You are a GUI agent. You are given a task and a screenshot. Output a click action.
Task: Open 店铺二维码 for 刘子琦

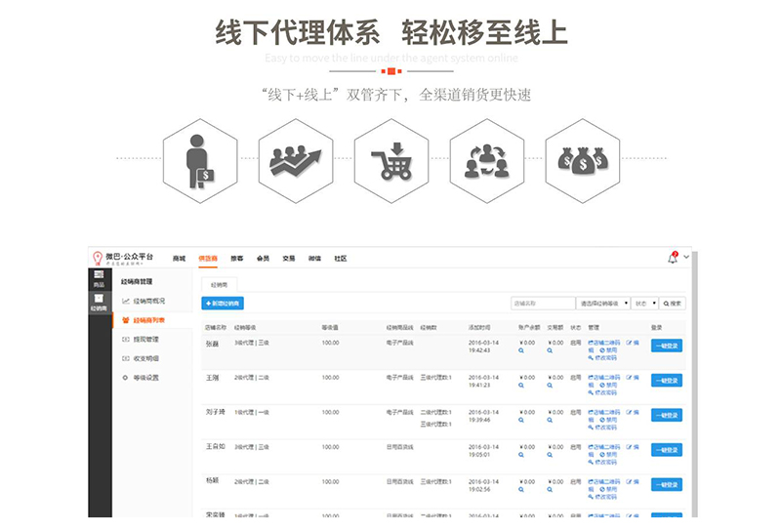[604, 413]
